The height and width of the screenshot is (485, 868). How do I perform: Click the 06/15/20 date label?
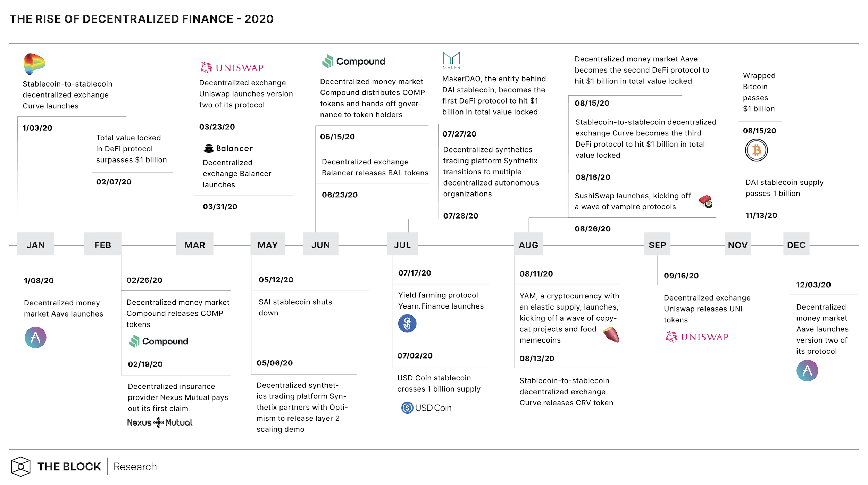coord(337,137)
